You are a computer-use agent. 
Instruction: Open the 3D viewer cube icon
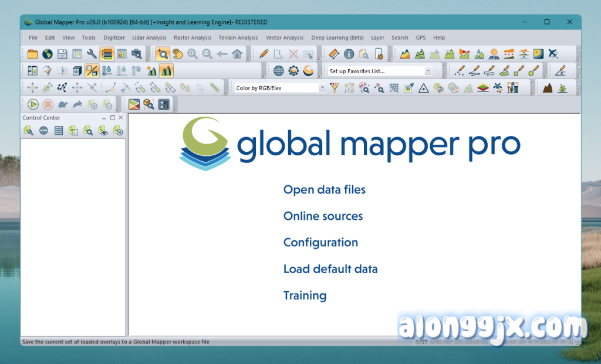(x=77, y=71)
